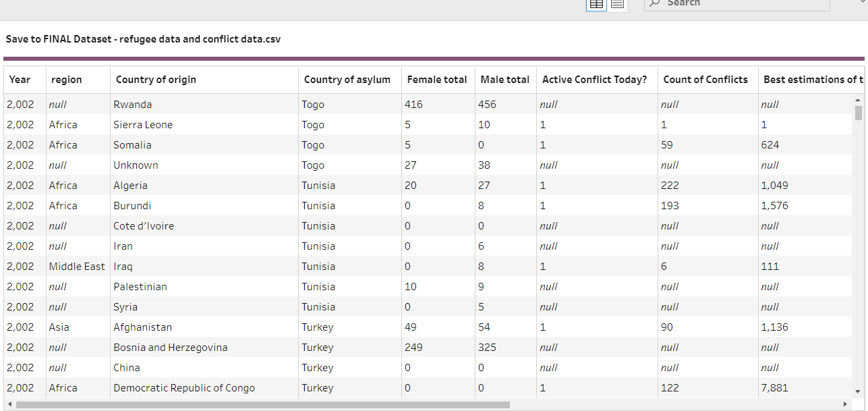The height and width of the screenshot is (411, 868).
Task: Click the horizontal scrollbar right arrow
Action: point(845,405)
